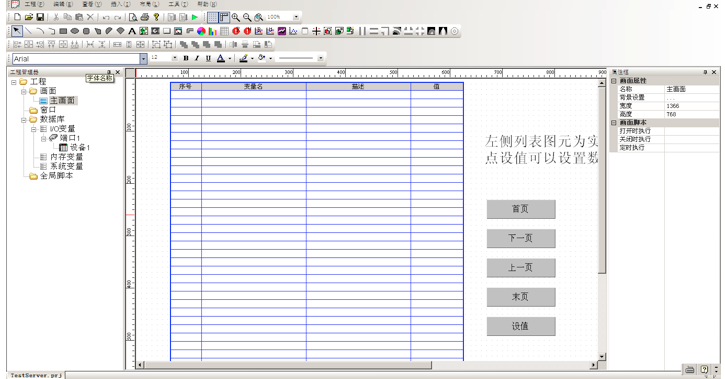Open the 工程 menu in the menu bar
The image size is (725, 379).
(x=34, y=4)
